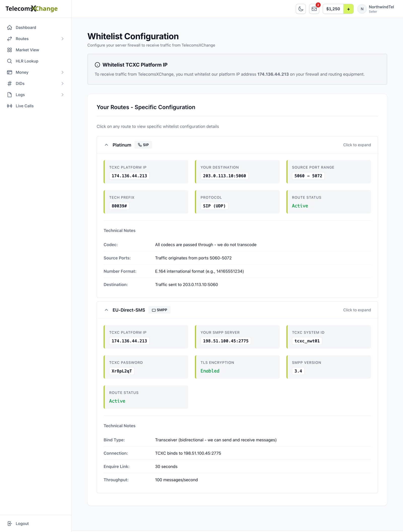Click the SMPP version value 3.4
The image size is (403, 532).
298,371
